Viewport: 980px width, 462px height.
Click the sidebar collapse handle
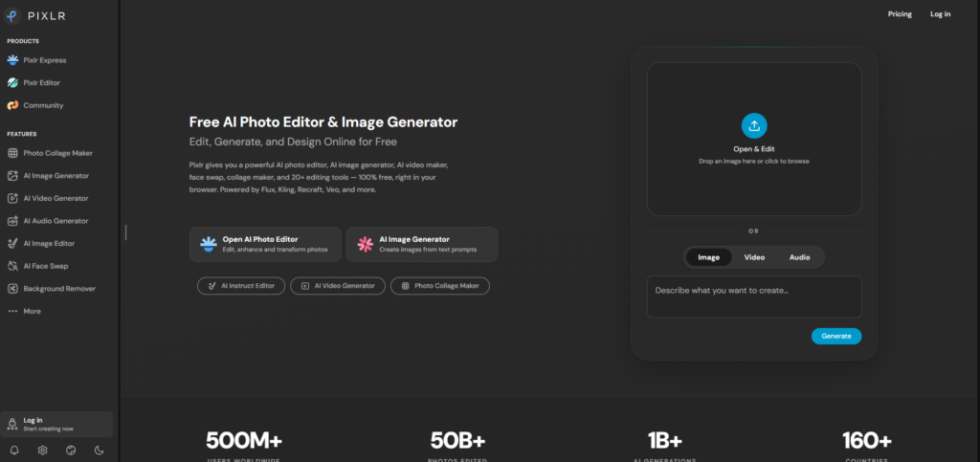(x=125, y=232)
